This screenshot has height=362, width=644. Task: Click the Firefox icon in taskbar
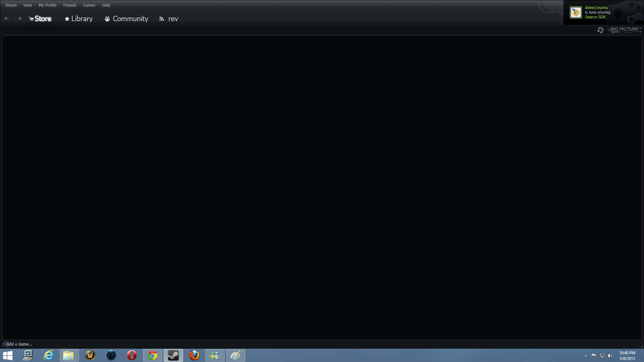pyautogui.click(x=194, y=355)
